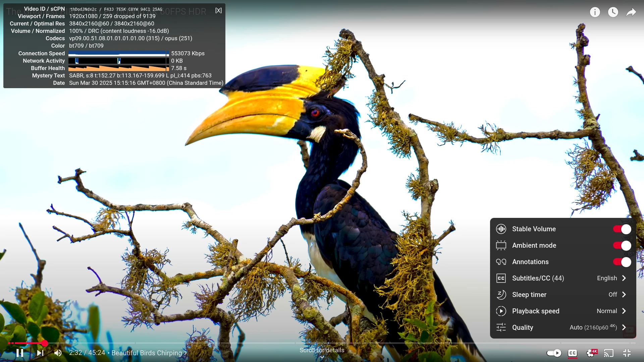Mute the volume speaker icon
Image resolution: width=644 pixels, height=362 pixels.
58,353
